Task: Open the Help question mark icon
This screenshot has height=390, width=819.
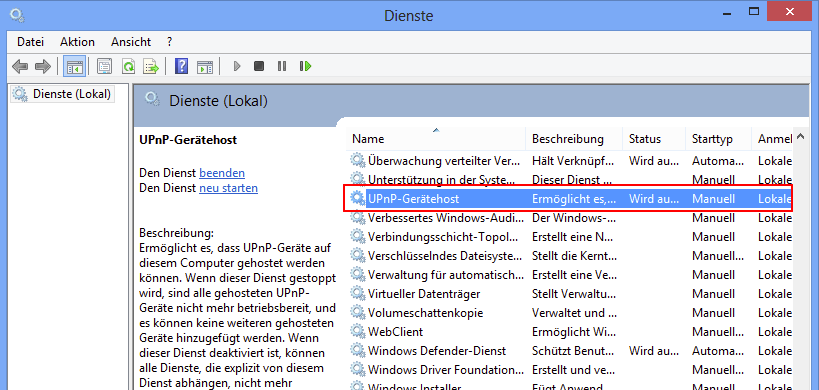Action: tap(181, 66)
